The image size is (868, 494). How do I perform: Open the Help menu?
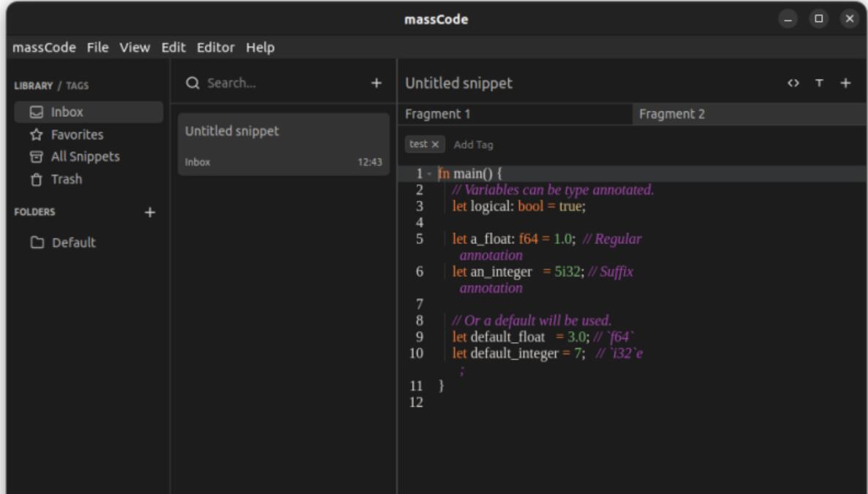[x=260, y=47]
